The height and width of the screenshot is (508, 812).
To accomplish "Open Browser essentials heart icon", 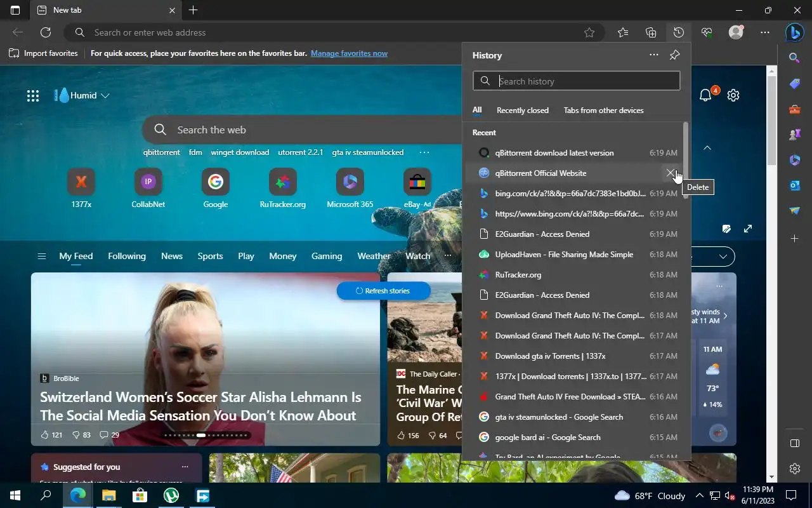I will tap(707, 32).
